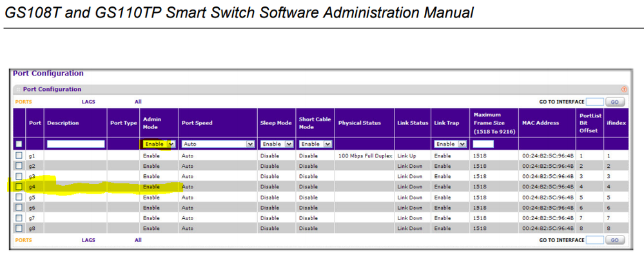Select the checkbox for port g8
The width and height of the screenshot is (644, 262).
[x=19, y=228]
